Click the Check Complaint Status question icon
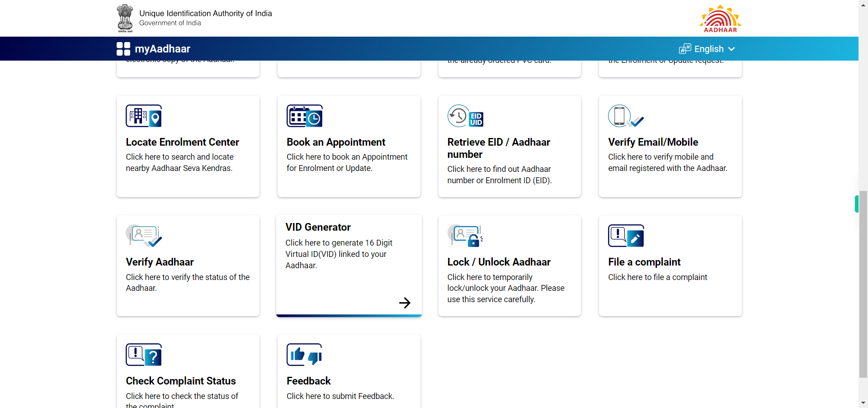The width and height of the screenshot is (868, 408). pos(144,355)
